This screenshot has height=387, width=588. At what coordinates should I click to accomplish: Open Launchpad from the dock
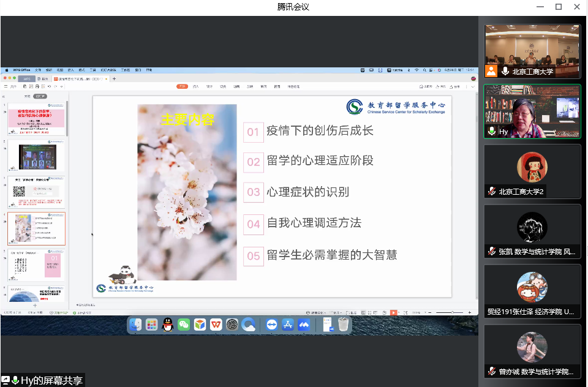(152, 325)
